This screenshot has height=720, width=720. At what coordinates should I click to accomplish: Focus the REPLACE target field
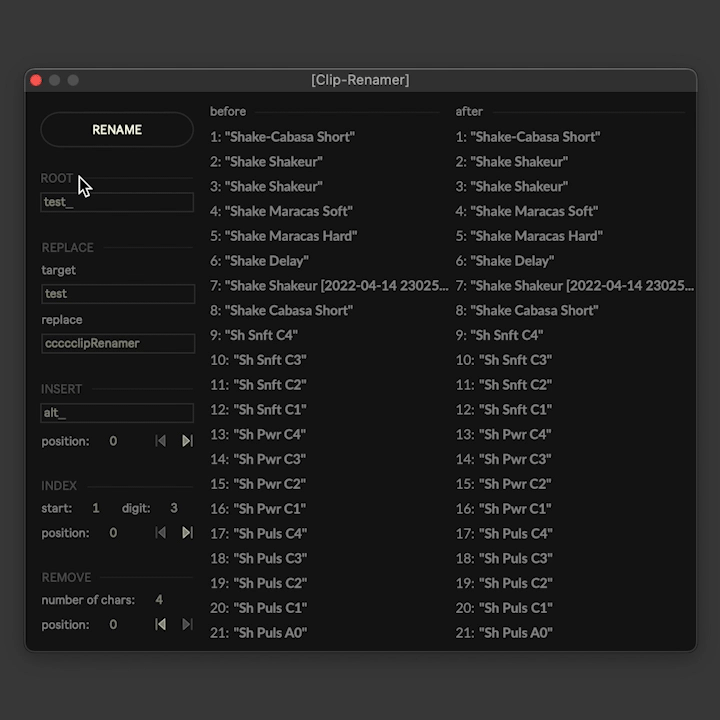(117, 294)
